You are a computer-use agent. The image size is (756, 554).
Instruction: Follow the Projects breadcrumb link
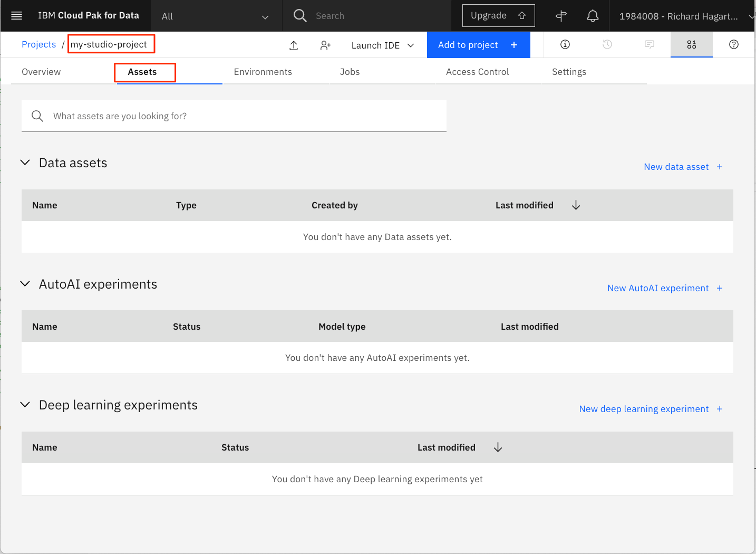[38, 44]
